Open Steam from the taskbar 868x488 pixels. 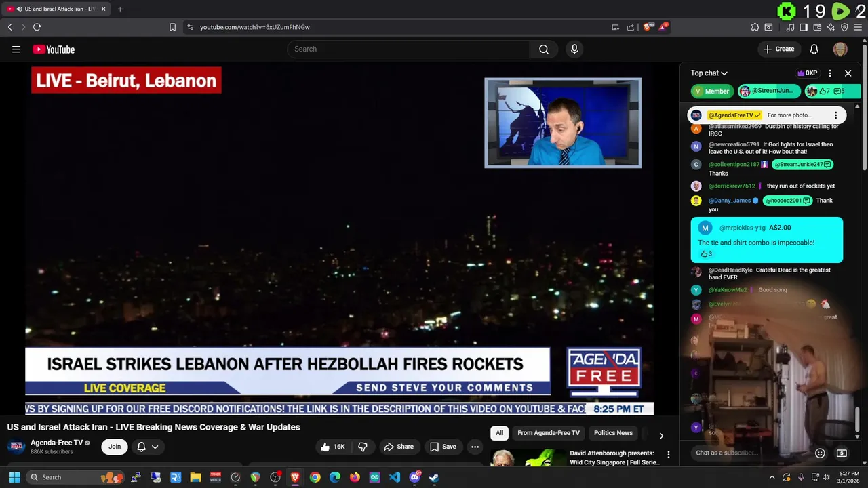tap(434, 477)
